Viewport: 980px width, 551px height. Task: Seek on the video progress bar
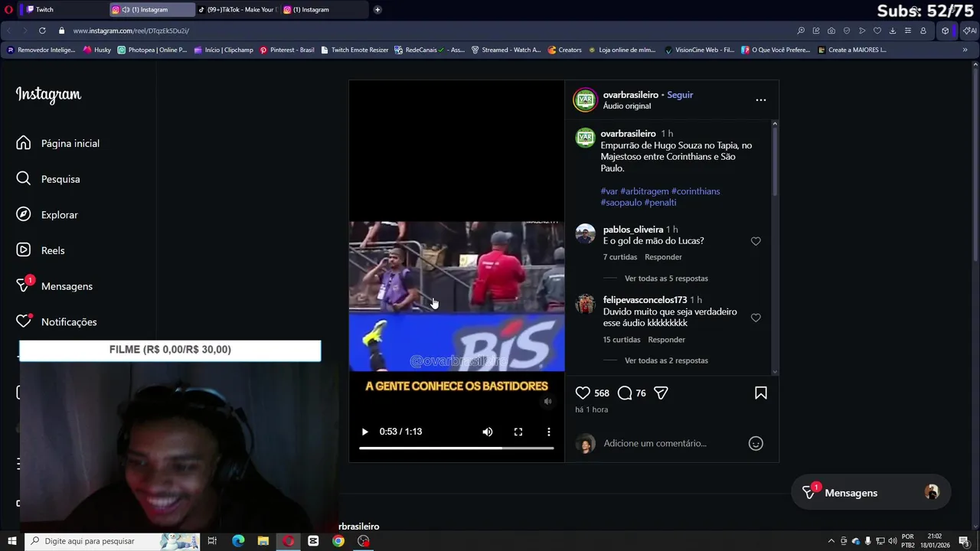point(456,448)
